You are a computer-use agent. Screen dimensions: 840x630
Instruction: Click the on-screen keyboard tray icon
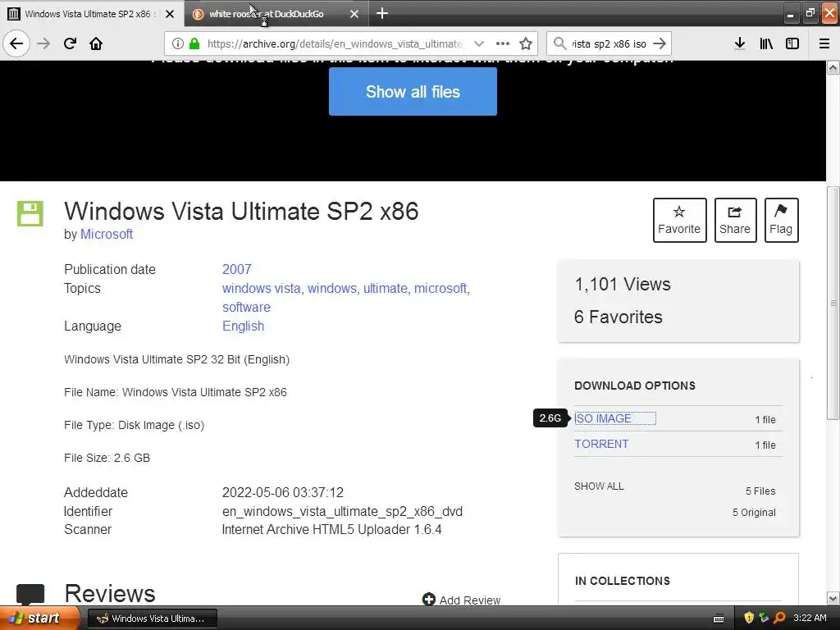click(719, 619)
